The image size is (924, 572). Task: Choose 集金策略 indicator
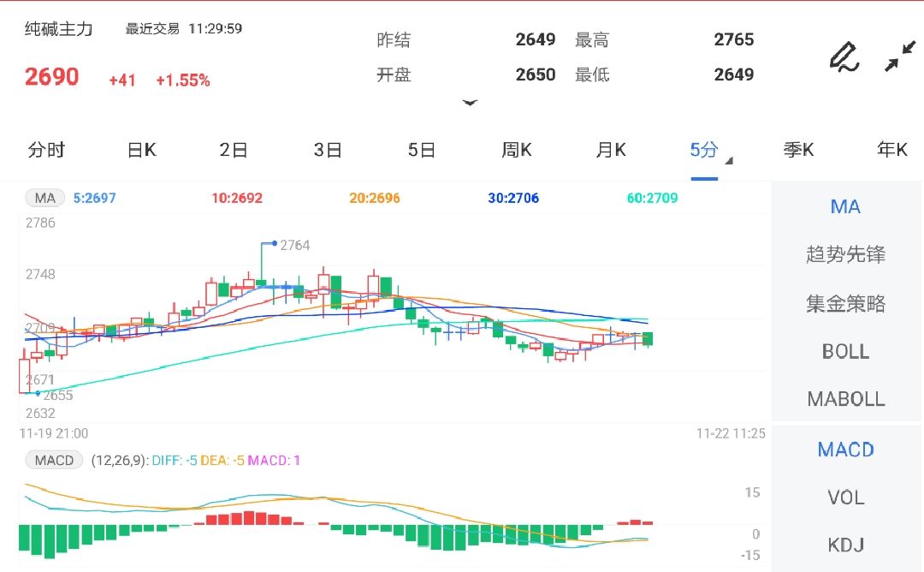[845, 303]
